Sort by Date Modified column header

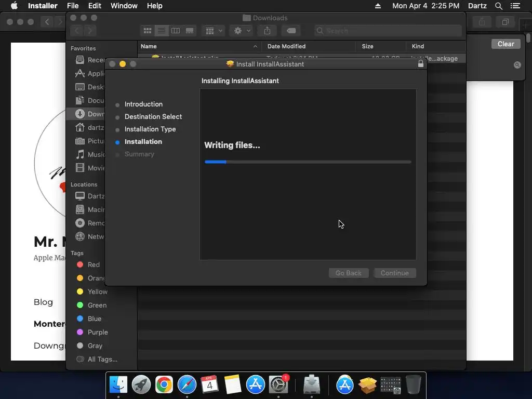click(x=286, y=46)
